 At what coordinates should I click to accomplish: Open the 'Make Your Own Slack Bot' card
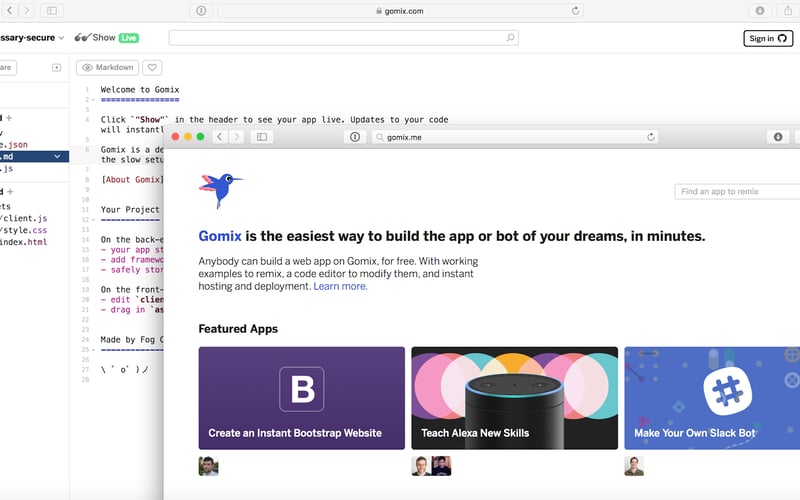click(712, 398)
